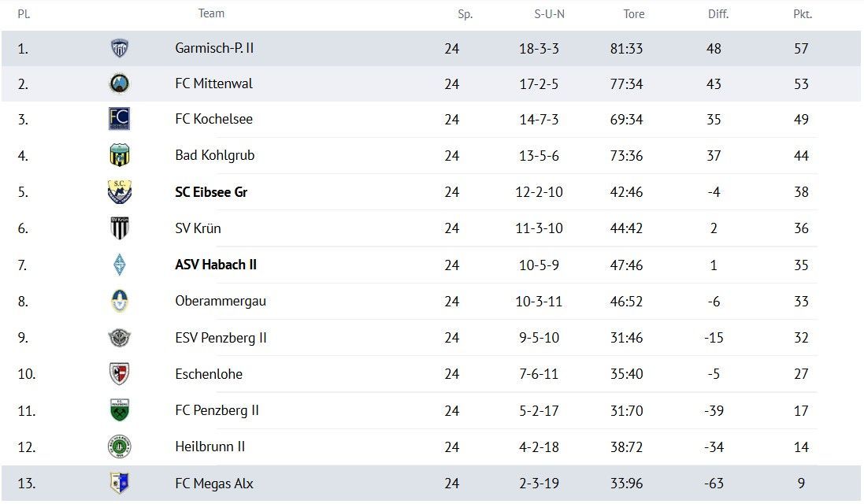
Task: Open the SC Eibsee Gr team page
Action: [x=211, y=191]
